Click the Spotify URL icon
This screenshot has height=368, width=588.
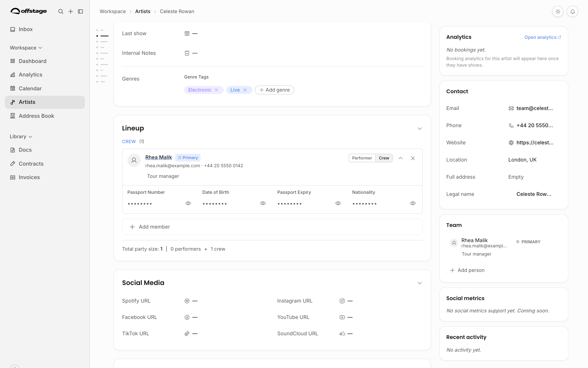187,301
